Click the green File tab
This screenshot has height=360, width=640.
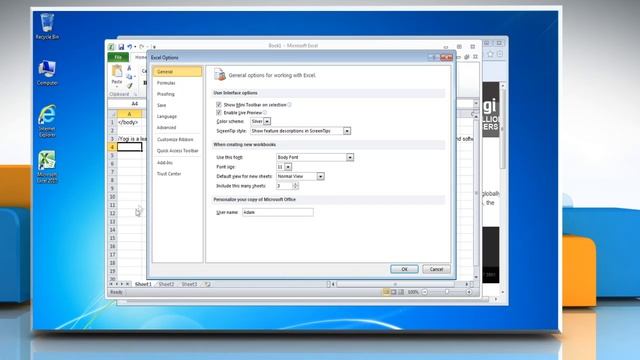118,57
